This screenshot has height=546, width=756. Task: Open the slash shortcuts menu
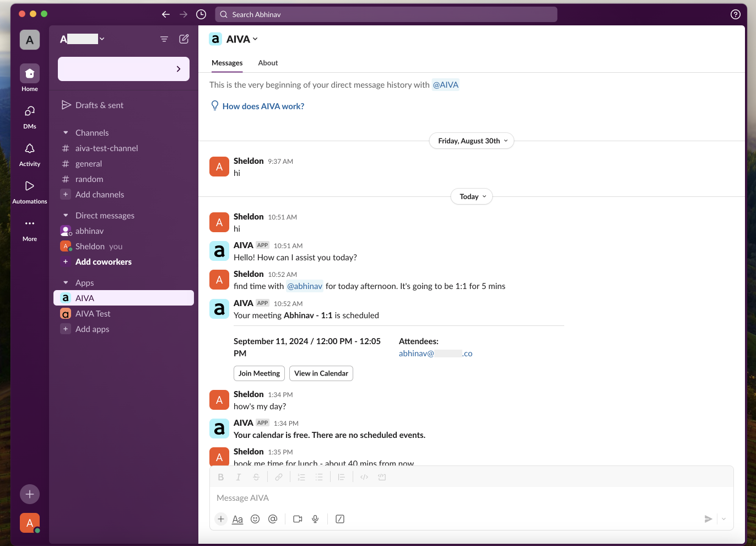(340, 519)
